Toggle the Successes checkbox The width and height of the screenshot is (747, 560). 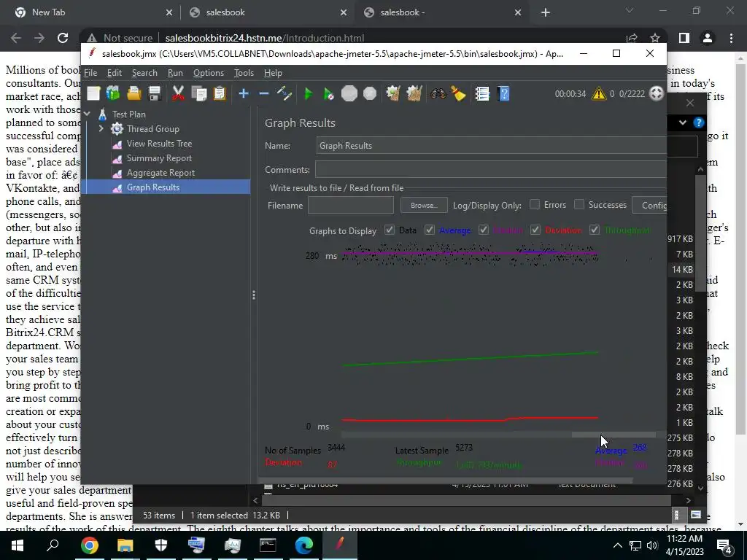[578, 204]
